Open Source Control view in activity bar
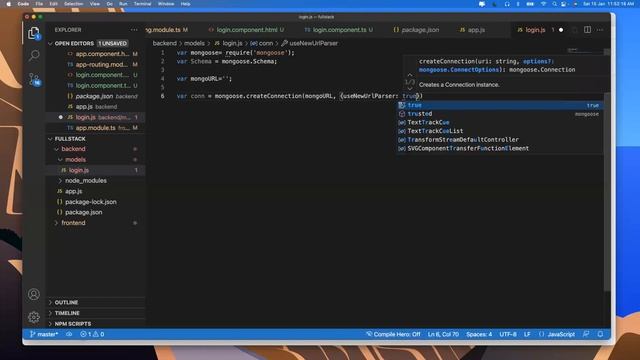 coord(34,79)
